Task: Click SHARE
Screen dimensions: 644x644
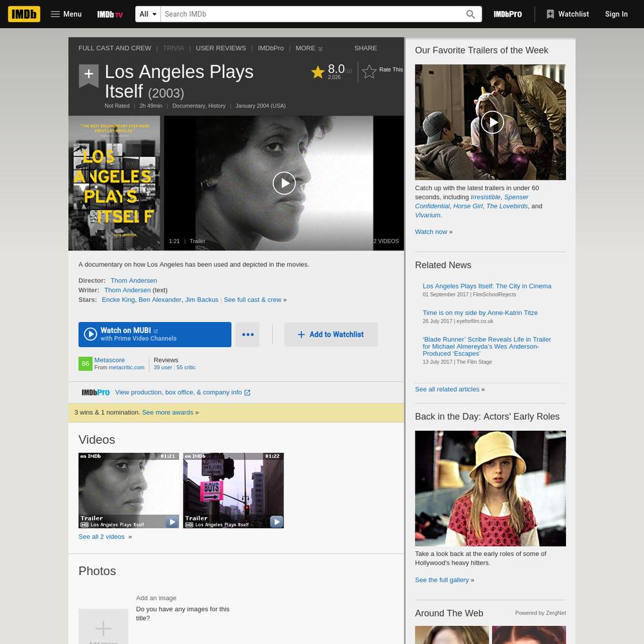Action: (x=366, y=48)
